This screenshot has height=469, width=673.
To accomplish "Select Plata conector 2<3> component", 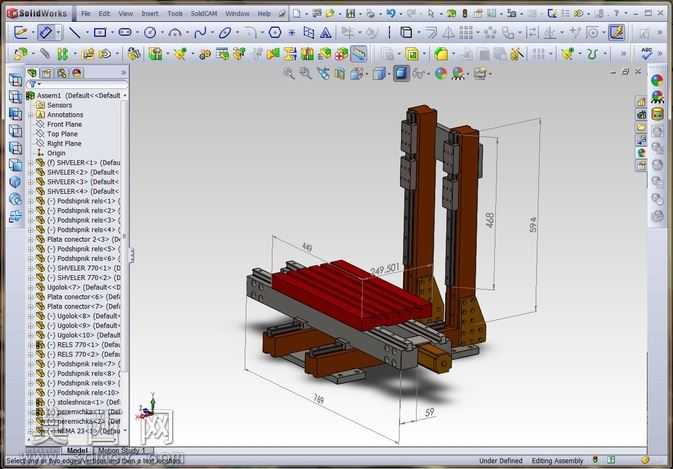I will click(83, 239).
